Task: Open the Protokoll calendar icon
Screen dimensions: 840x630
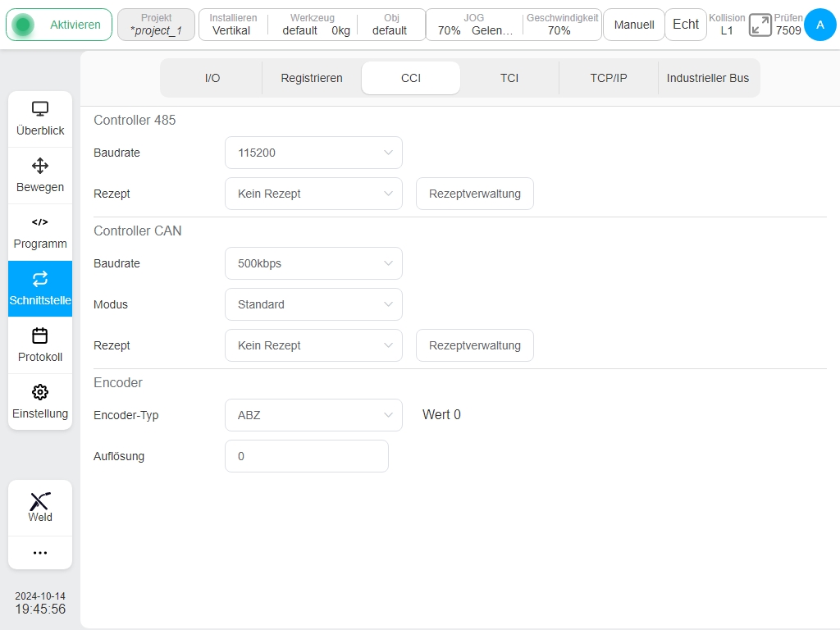Action: click(40, 336)
